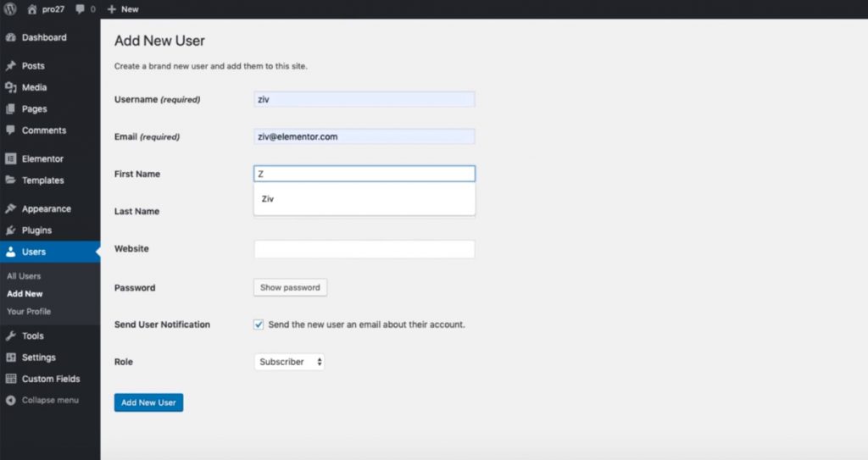Go to All Users submenu
The image size is (868, 460).
pyautogui.click(x=24, y=276)
